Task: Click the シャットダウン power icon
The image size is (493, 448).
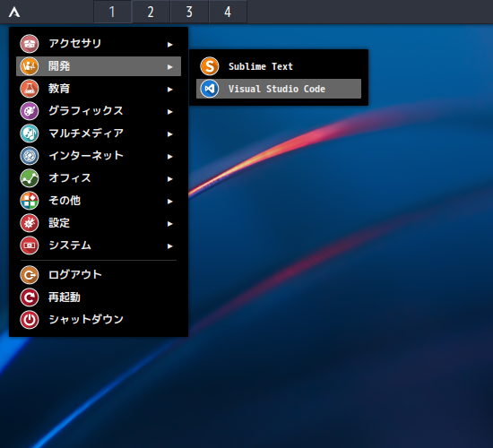Action: click(30, 320)
